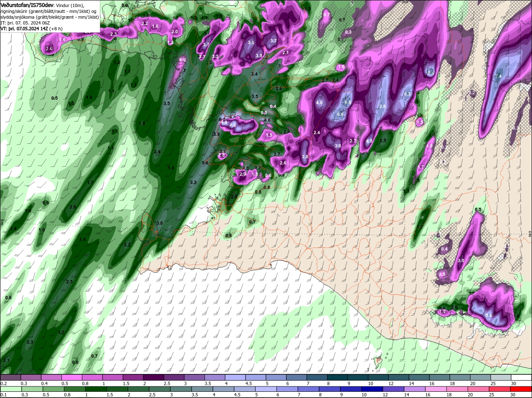Click the 2.9 value on the map
The width and height of the screenshot is (532, 398).
(243, 174)
